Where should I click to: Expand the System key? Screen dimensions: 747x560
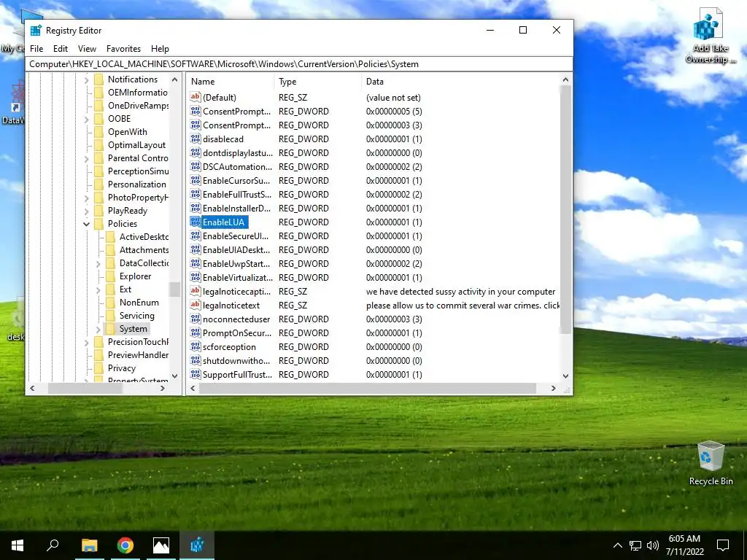point(98,329)
